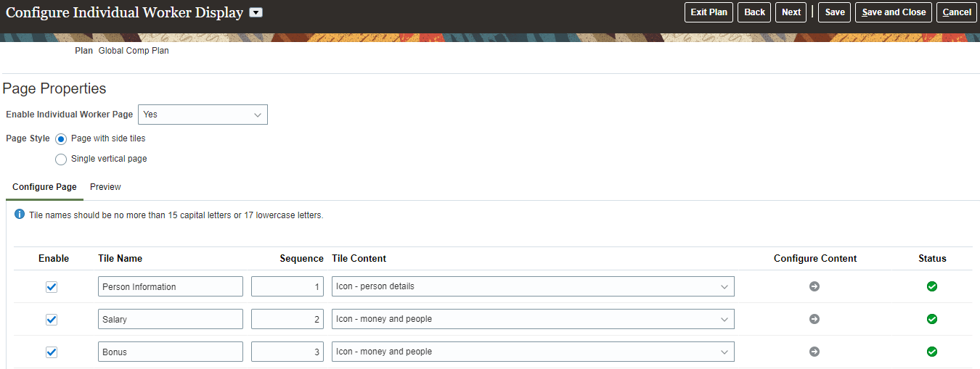Disable the Bonus tile checkbox
The height and width of the screenshot is (369, 980).
[x=52, y=352]
